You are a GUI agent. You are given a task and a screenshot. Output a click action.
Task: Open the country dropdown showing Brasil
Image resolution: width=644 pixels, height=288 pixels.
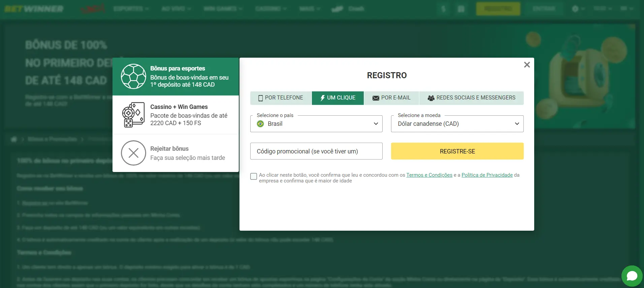coord(316,124)
